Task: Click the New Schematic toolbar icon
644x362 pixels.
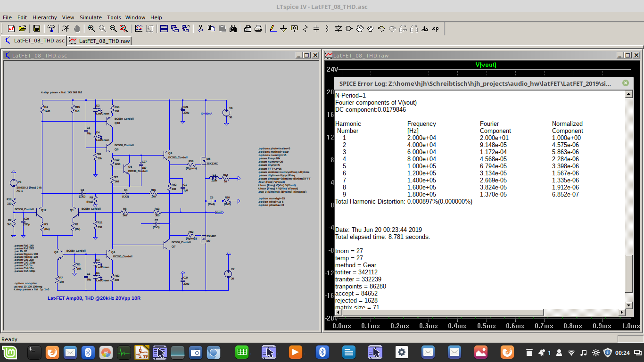Action: (11, 29)
